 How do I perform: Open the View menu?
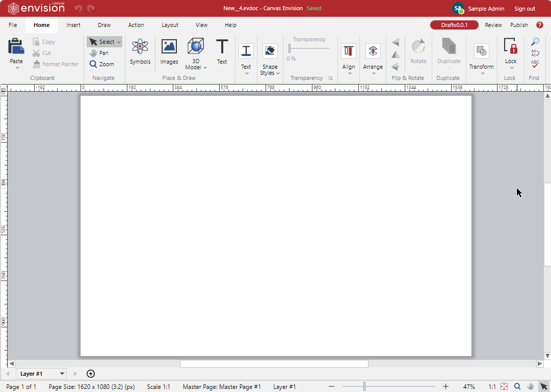pyautogui.click(x=201, y=25)
